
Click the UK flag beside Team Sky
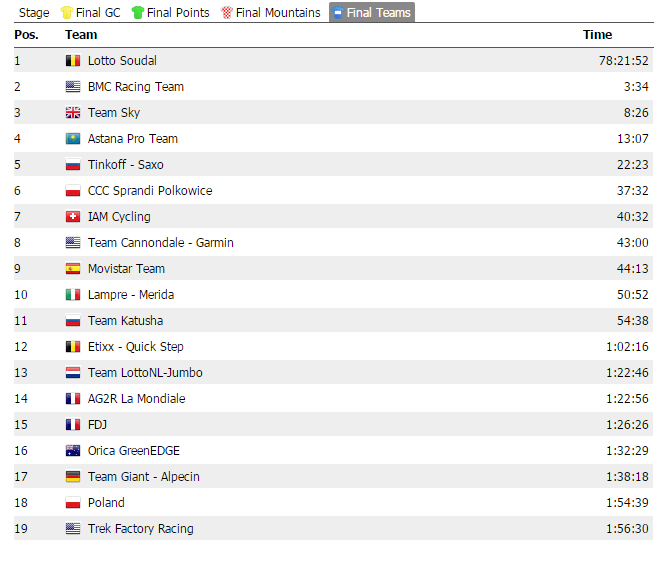point(73,112)
